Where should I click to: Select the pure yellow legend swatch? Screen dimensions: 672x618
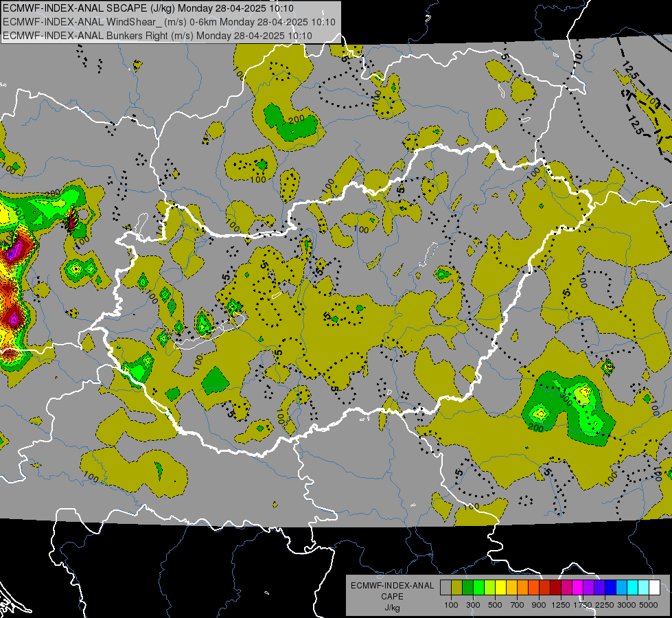point(501,587)
